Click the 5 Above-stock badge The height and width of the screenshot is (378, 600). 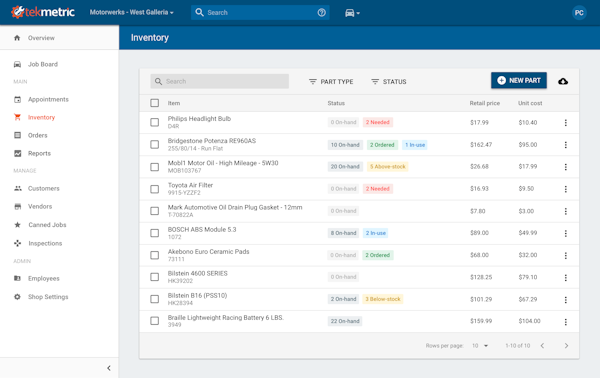(387, 166)
